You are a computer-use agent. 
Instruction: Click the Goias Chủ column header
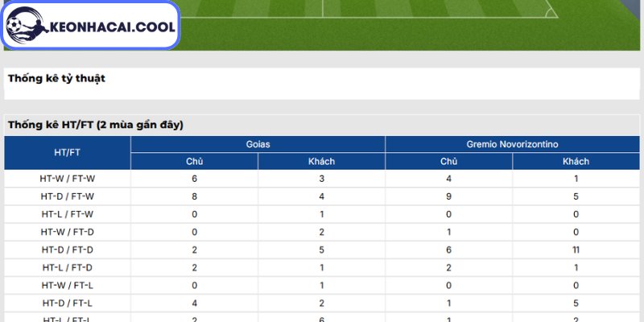194,162
